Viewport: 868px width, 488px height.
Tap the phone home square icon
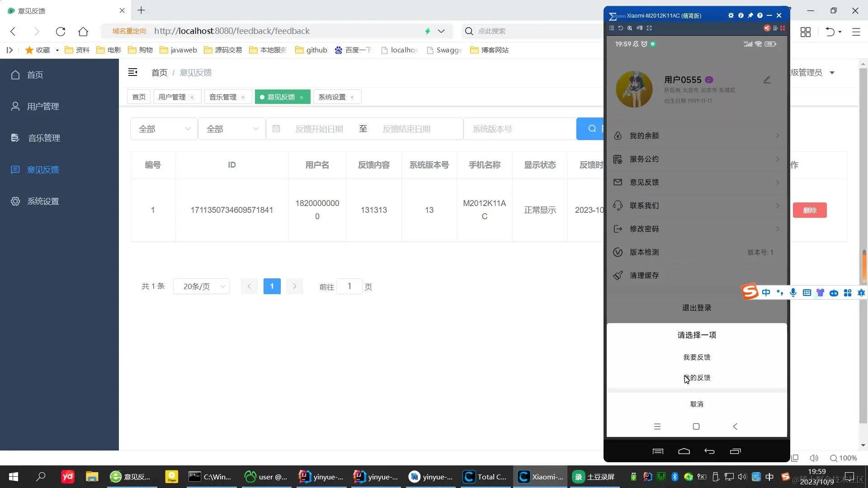point(696,427)
